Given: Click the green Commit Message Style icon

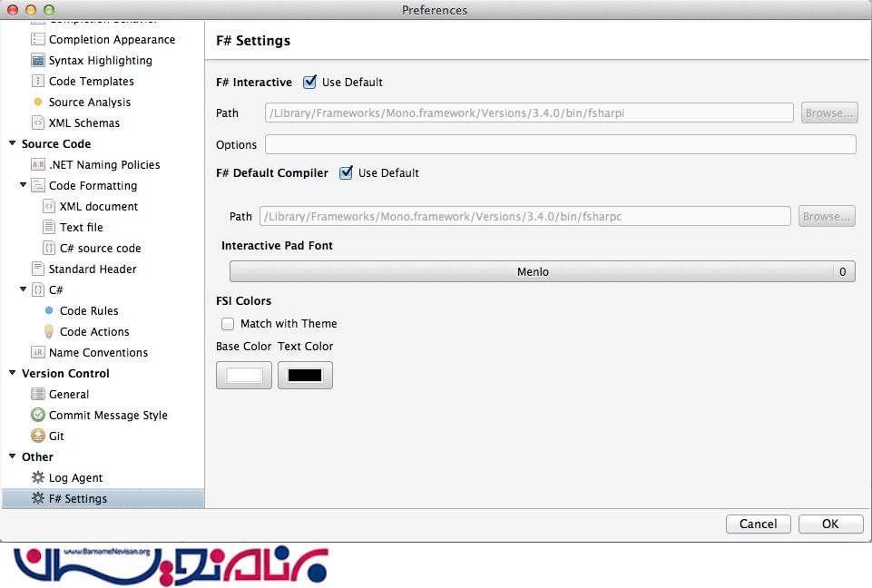Looking at the screenshot, I should [x=38, y=415].
